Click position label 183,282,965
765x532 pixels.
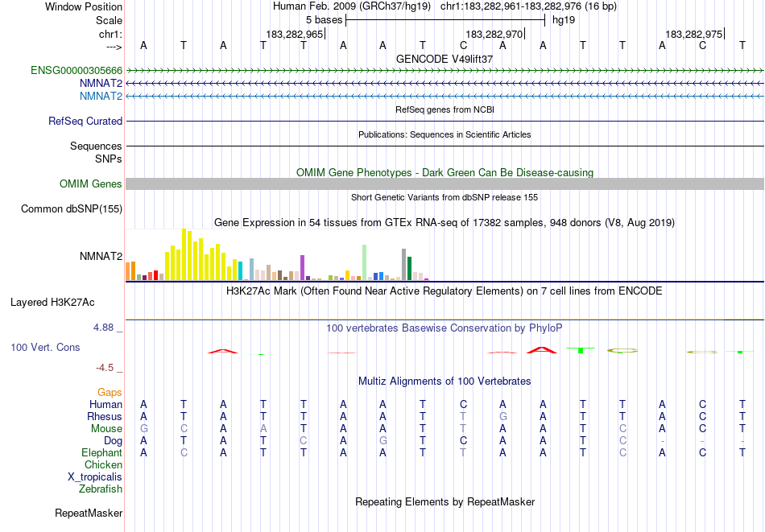(295, 34)
